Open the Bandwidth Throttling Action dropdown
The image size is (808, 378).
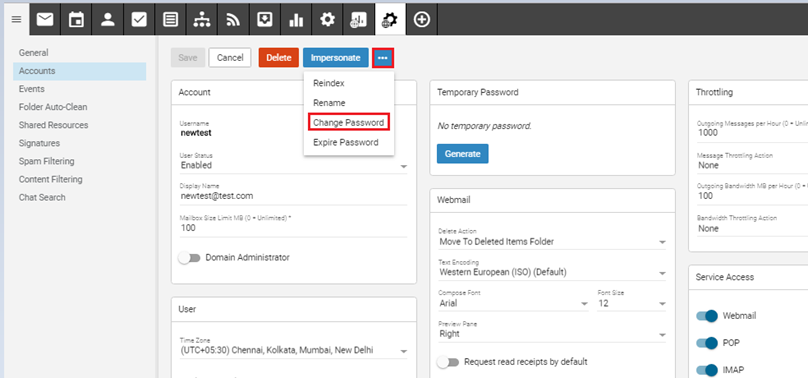pos(752,228)
